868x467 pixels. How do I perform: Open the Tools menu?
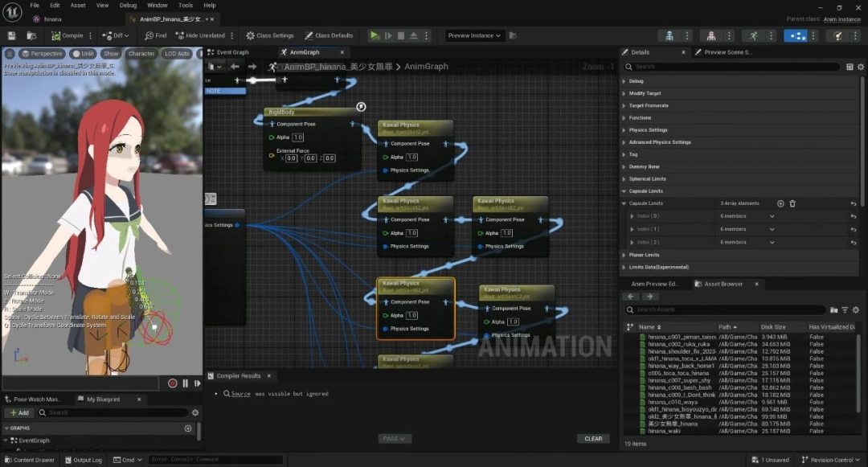click(x=186, y=5)
